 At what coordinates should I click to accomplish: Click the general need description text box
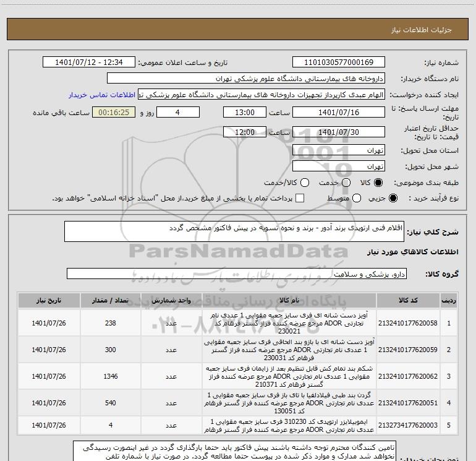tap(234, 231)
